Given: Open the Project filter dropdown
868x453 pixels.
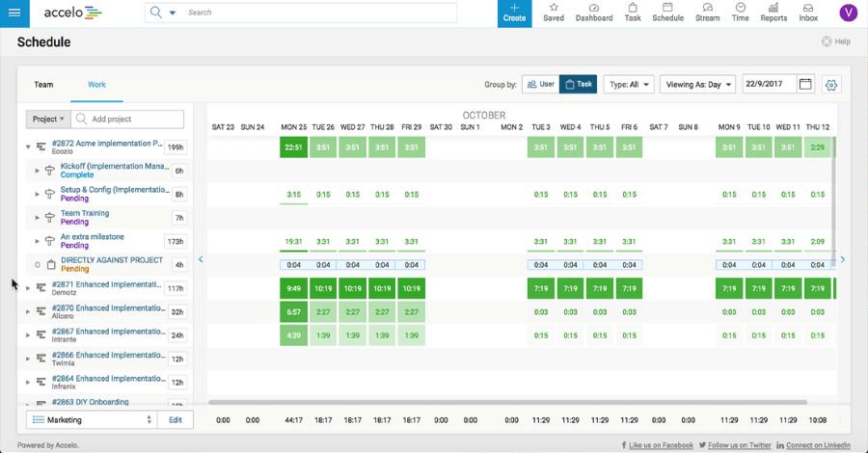Looking at the screenshot, I should coord(48,119).
